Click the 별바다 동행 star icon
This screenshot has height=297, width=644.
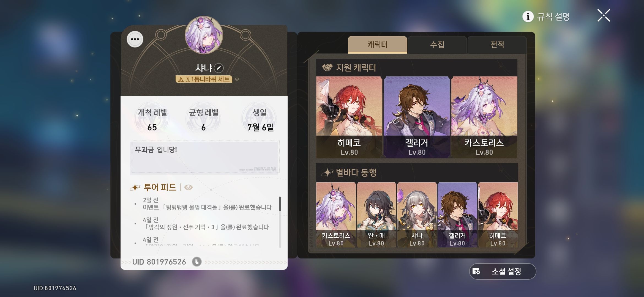coord(327,172)
